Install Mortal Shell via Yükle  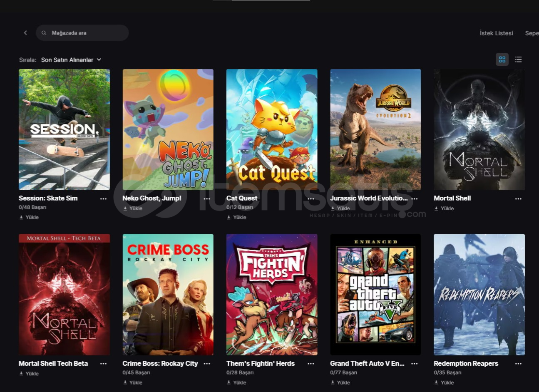pos(444,208)
